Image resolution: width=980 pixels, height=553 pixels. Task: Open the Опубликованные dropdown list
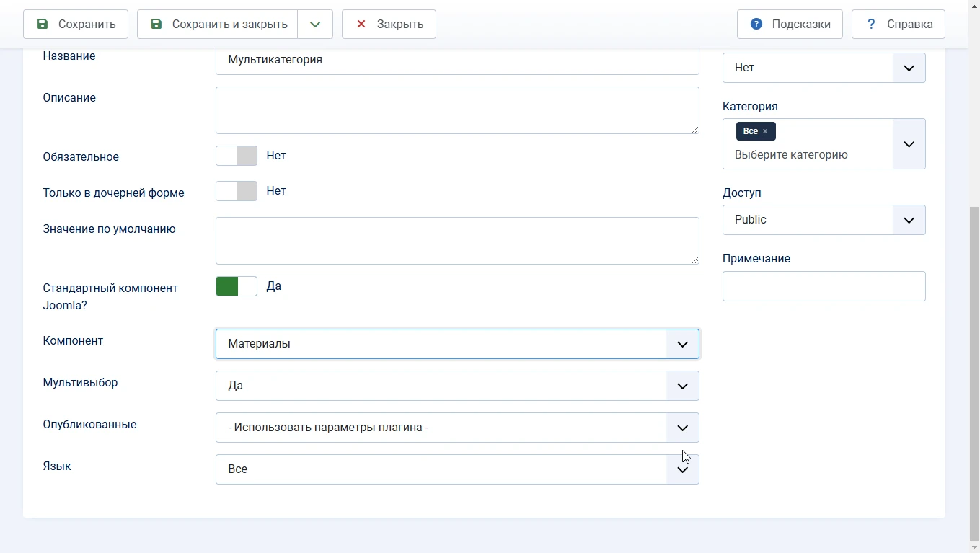click(x=456, y=428)
